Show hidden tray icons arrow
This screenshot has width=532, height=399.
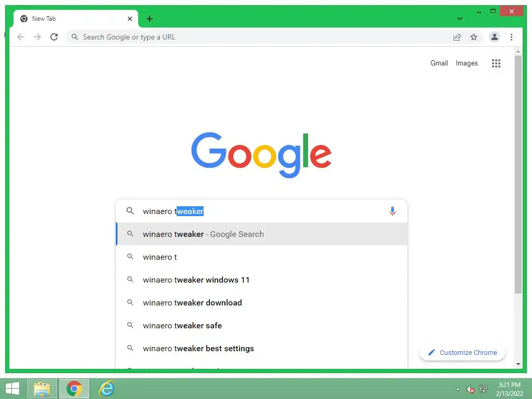(x=458, y=389)
